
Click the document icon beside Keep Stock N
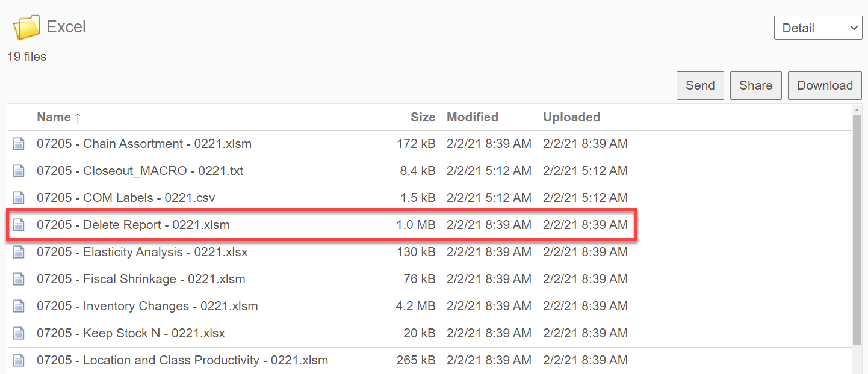click(x=19, y=333)
